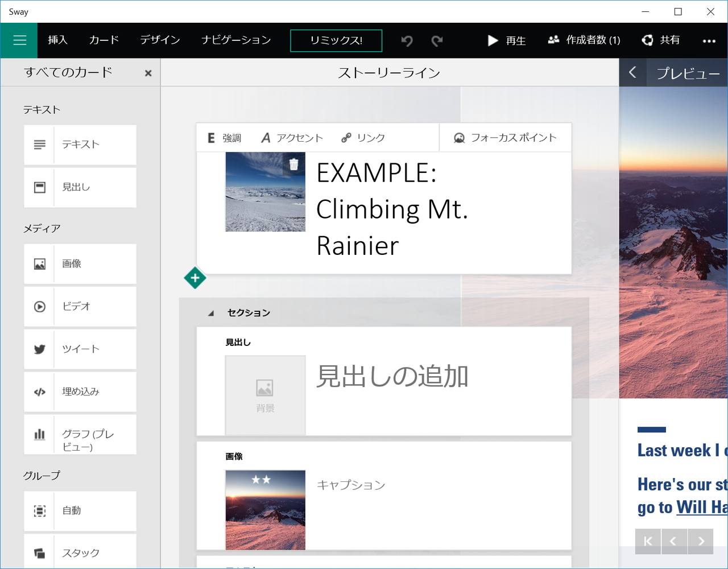Open the ... more options menu
Viewport: 728px width, 569px height.
709,40
